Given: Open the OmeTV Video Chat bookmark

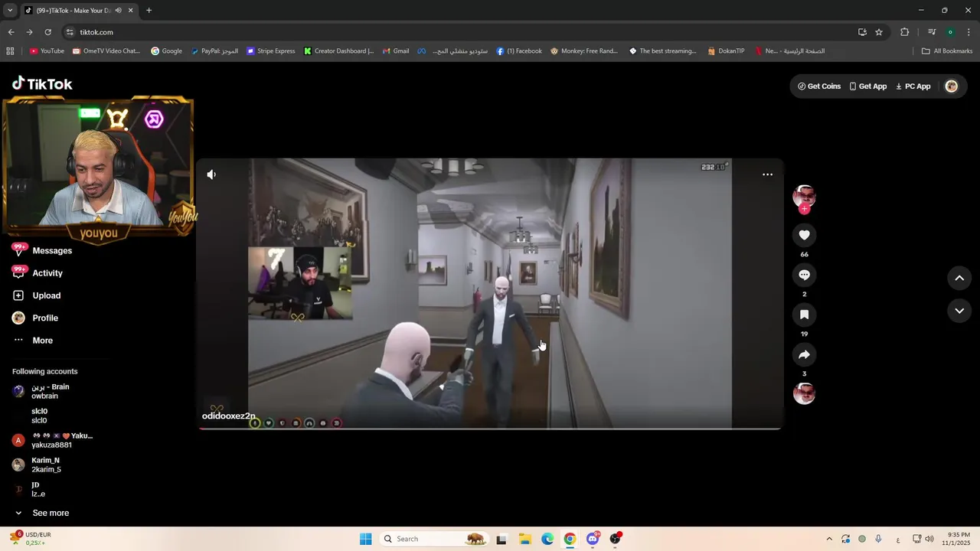Looking at the screenshot, I should pos(106,51).
